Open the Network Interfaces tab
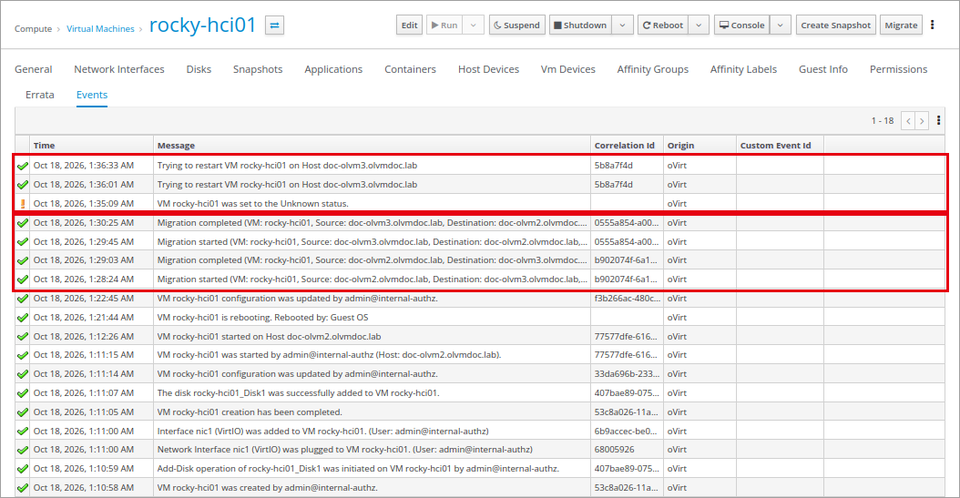Image resolution: width=960 pixels, height=498 pixels. click(x=119, y=69)
